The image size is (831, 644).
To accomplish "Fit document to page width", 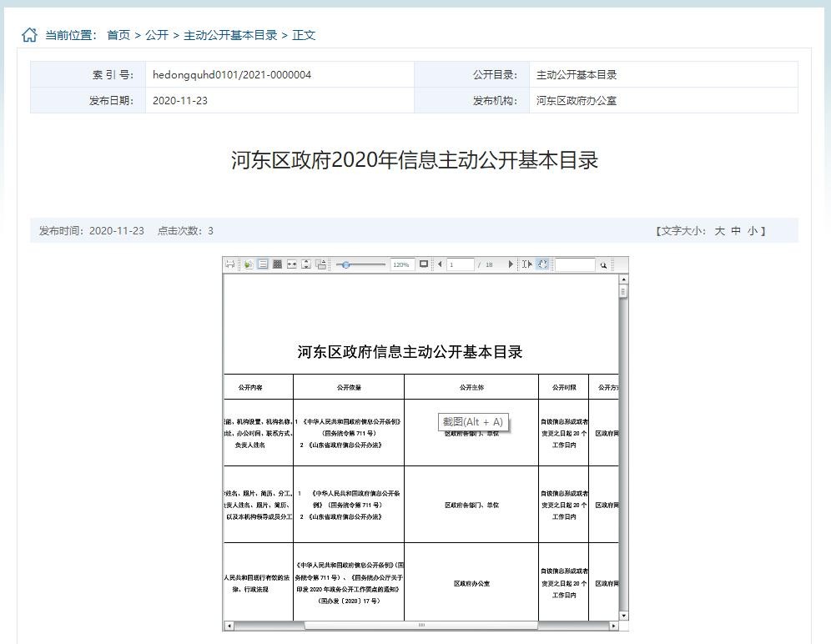I will [291, 264].
